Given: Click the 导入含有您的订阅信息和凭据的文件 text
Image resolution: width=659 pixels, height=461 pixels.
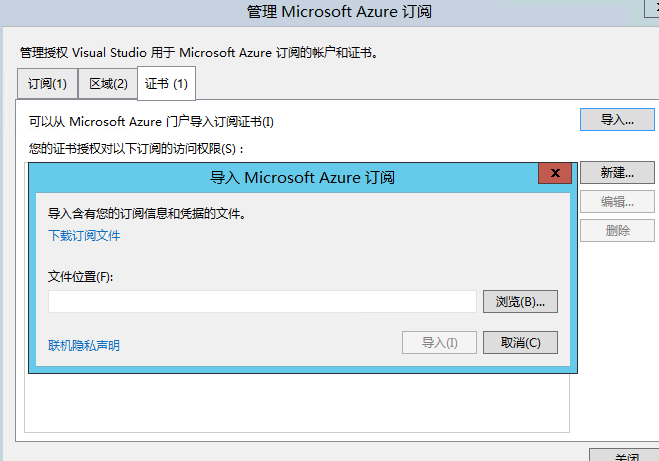Looking at the screenshot, I should coord(147,213).
